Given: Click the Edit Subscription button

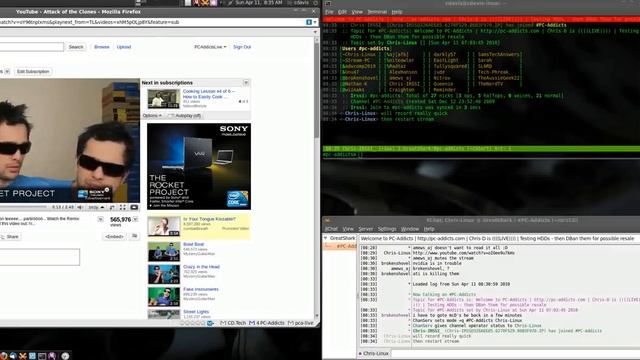Looking at the screenshot, I should (33, 71).
